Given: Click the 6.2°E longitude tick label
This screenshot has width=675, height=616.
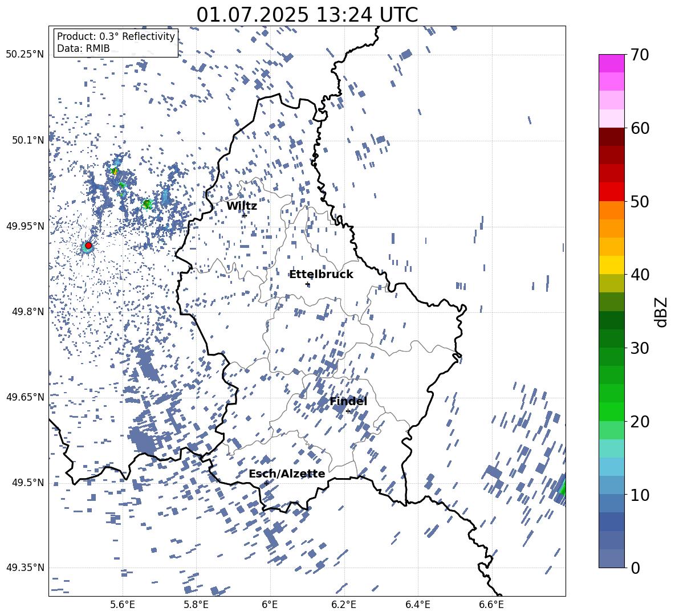Looking at the screenshot, I should (344, 605).
